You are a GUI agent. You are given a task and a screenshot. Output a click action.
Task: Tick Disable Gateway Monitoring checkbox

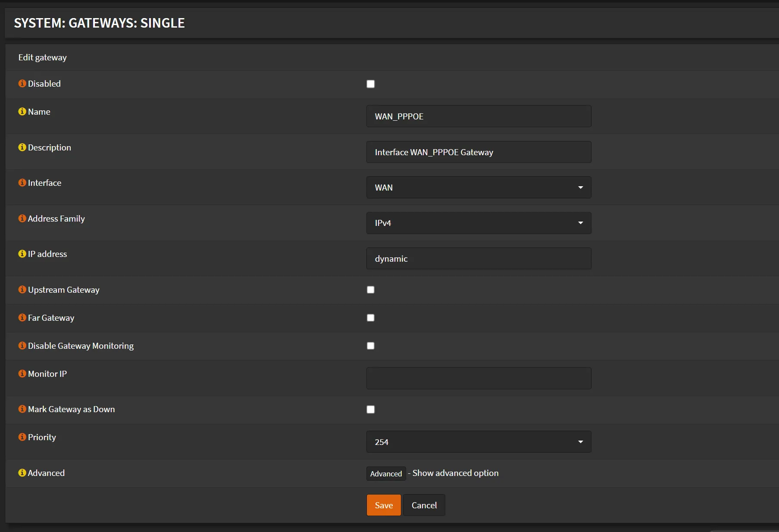click(x=370, y=346)
